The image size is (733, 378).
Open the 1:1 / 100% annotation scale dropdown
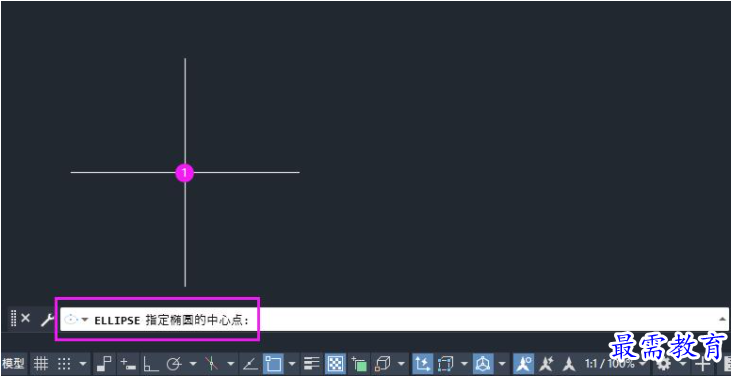pos(616,364)
